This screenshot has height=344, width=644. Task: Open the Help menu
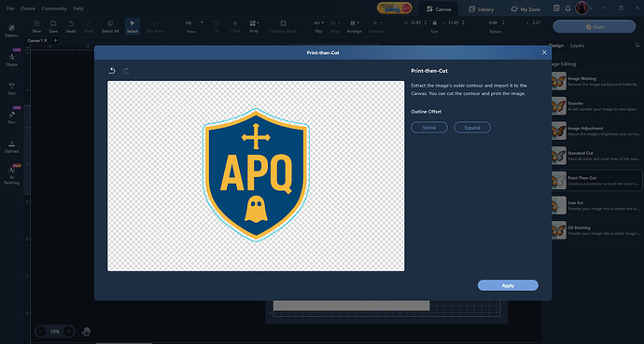[x=78, y=8]
